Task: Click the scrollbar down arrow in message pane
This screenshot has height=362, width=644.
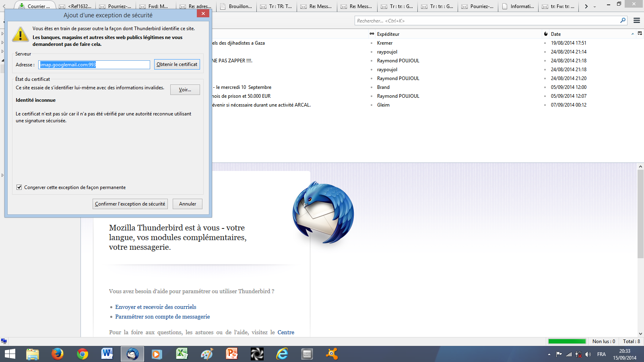Action: 640,333
